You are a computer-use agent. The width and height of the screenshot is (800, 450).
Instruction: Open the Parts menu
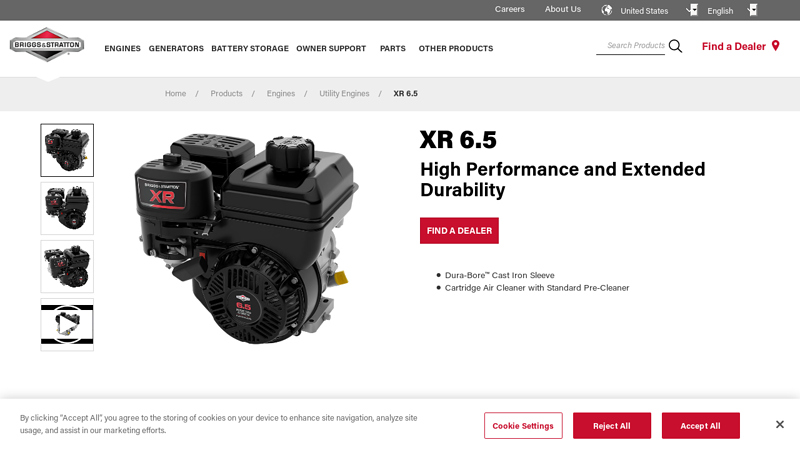coord(393,48)
